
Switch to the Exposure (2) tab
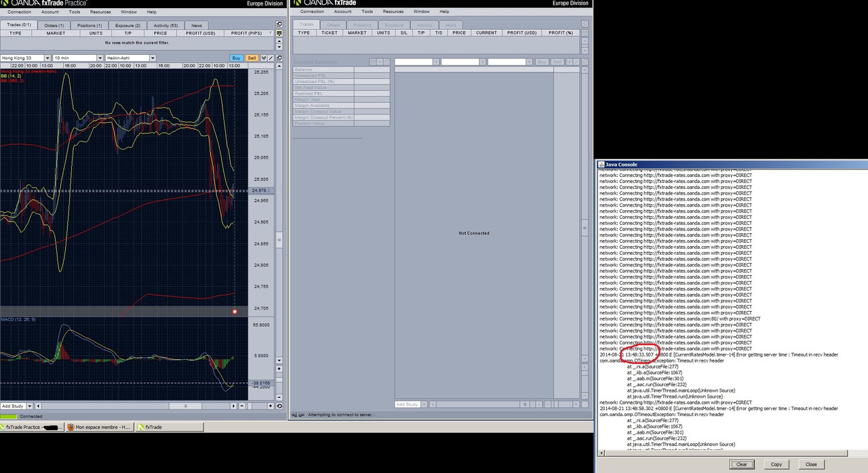127,25
